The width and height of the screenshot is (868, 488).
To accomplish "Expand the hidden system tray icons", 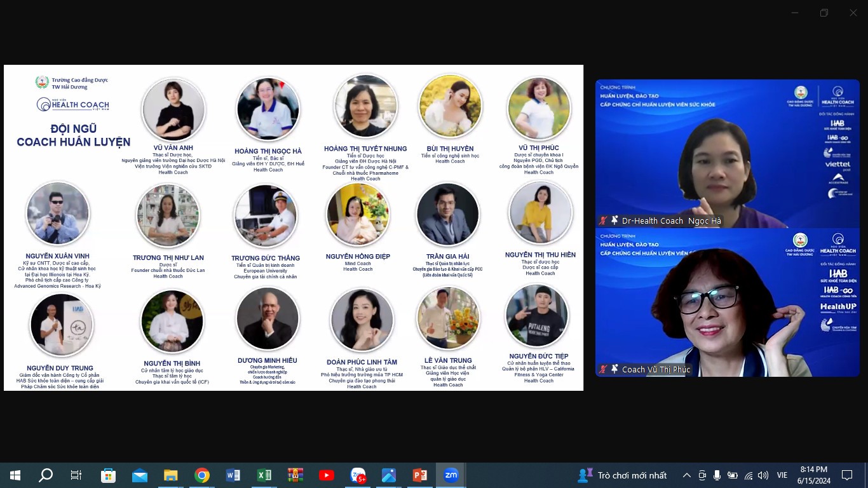I will (x=686, y=475).
